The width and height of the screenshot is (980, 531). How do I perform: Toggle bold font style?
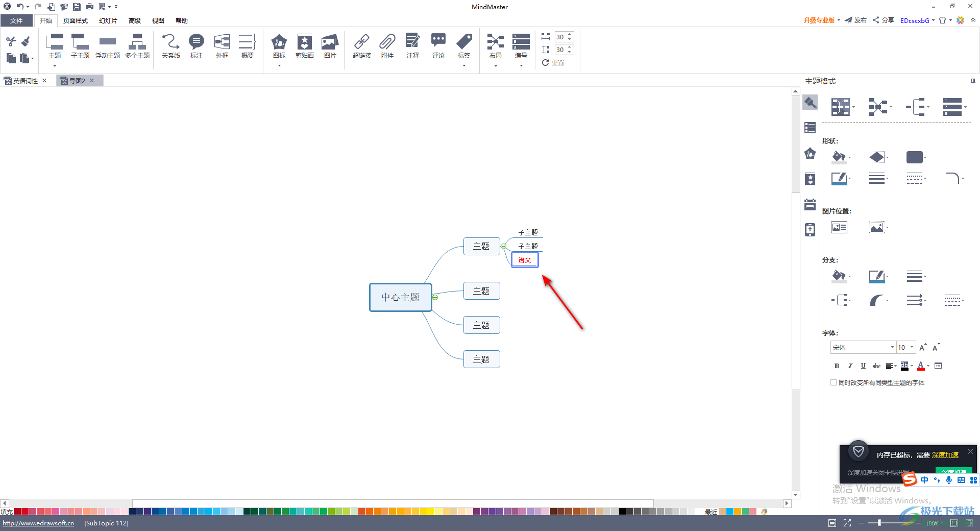[x=837, y=366]
